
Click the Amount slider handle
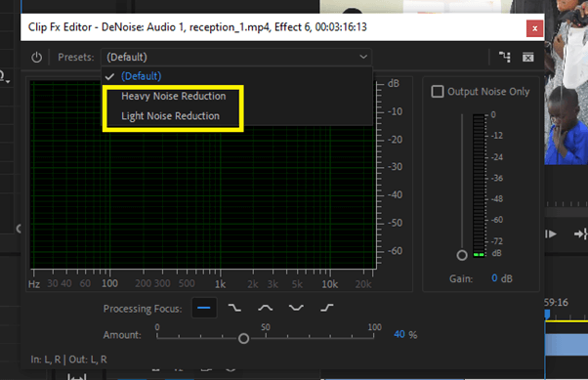tap(244, 339)
